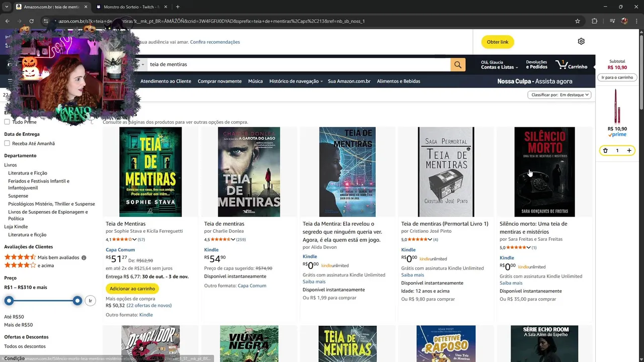Image resolution: width=644 pixels, height=362 pixels.
Task: Increase cart quantity with plus icon
Action: pyautogui.click(x=629, y=150)
